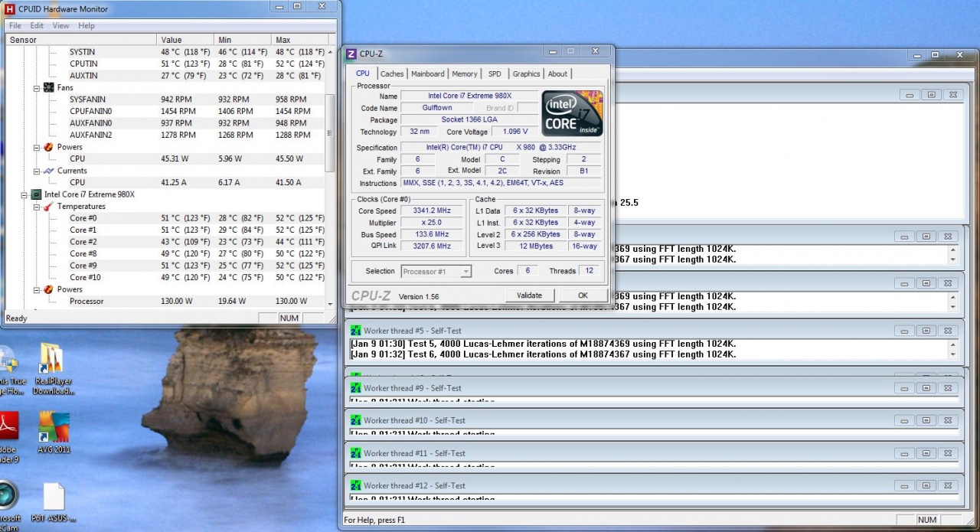Switch to the Memory tab in CPU-Z
The width and height of the screenshot is (980, 532).
(x=464, y=74)
